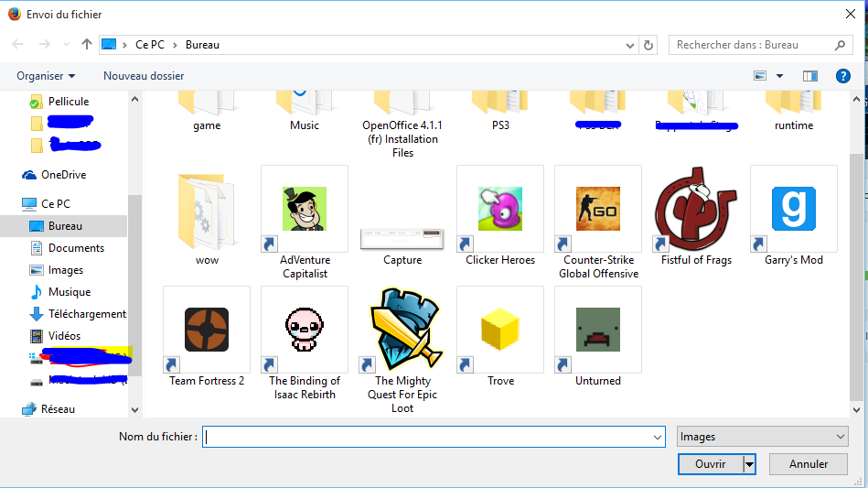Refresh the Bureau folder view
The height and width of the screenshot is (488, 868).
click(648, 45)
